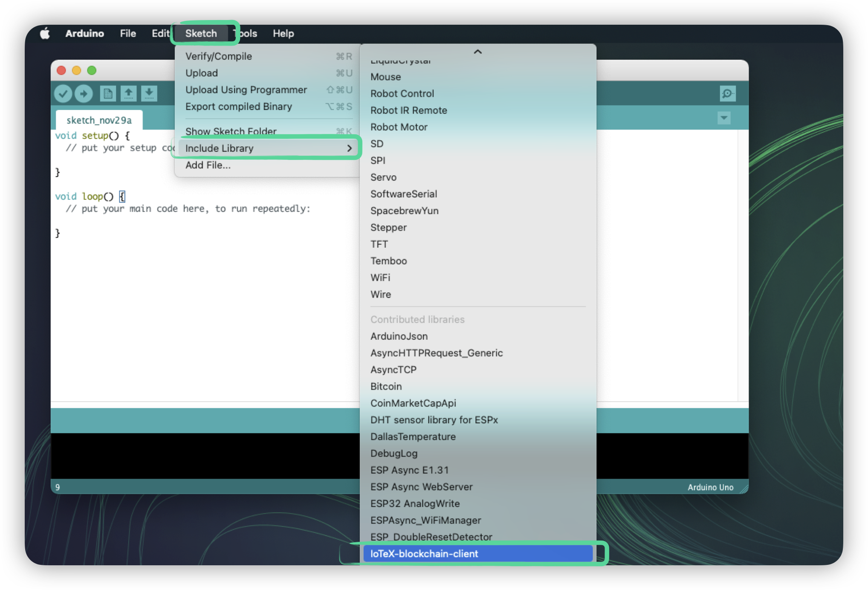The image size is (868, 590).
Task: Click the yellow minimize window button
Action: coord(77,70)
